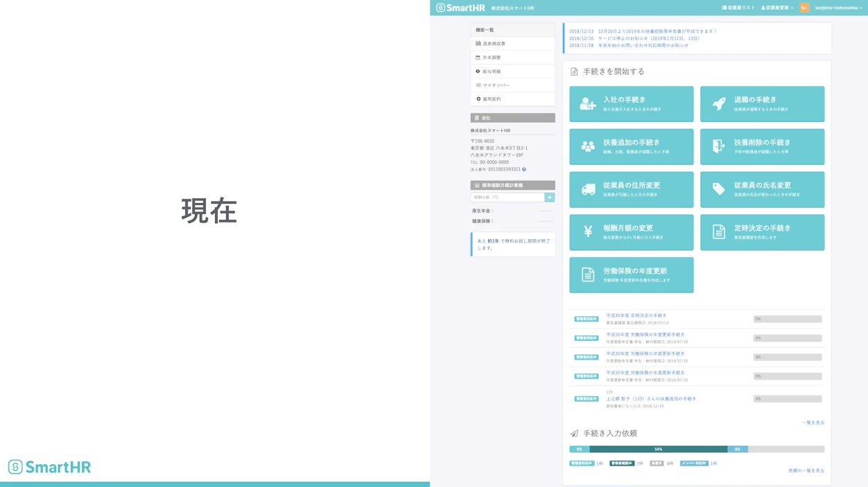The height and width of the screenshot is (487, 868).
Task: Click the 約1年 trial period notice
Action: pos(513,245)
